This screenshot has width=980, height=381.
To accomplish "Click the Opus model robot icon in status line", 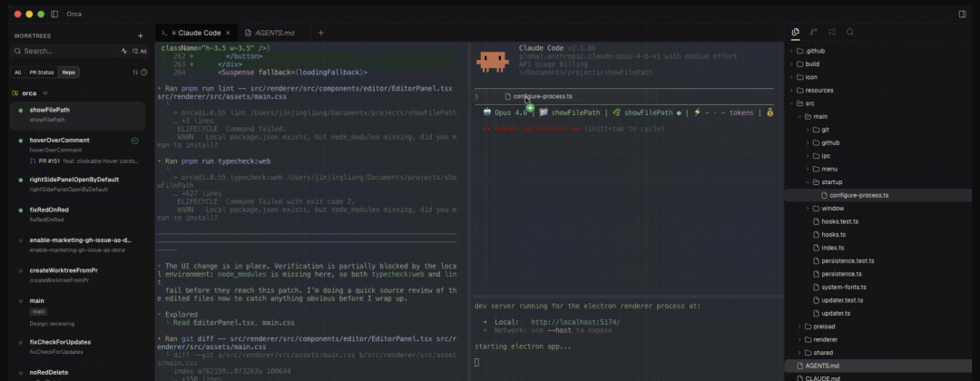I will [x=487, y=113].
